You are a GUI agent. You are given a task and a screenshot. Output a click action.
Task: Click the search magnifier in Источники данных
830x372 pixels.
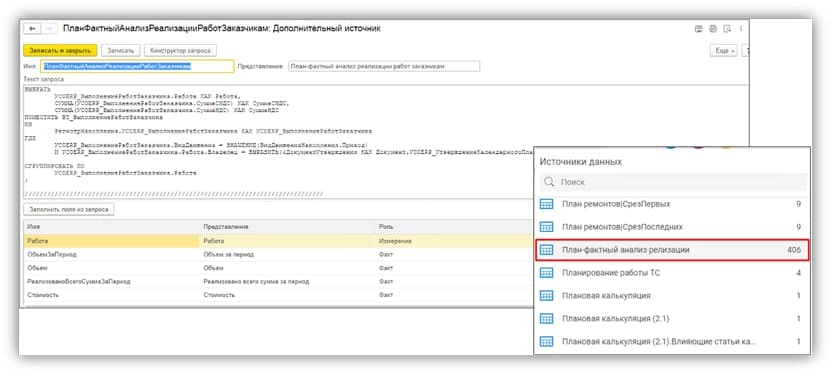549,182
